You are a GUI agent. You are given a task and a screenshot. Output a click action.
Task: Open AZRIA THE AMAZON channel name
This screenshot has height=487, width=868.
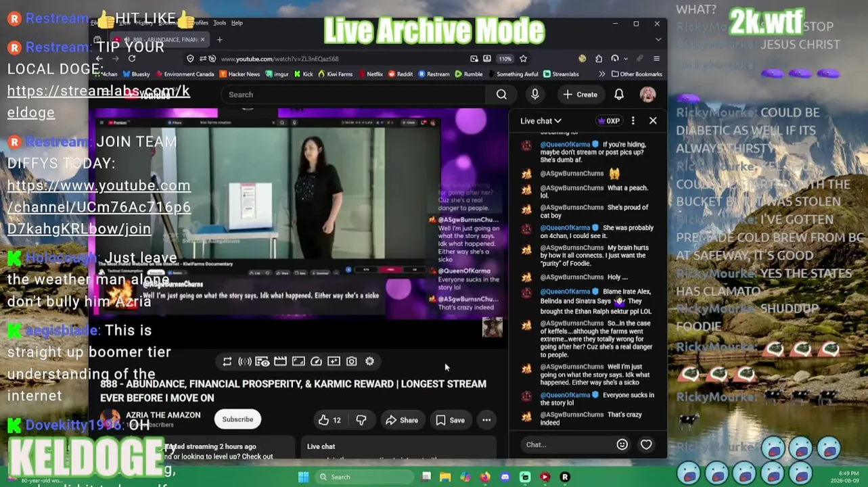click(163, 415)
